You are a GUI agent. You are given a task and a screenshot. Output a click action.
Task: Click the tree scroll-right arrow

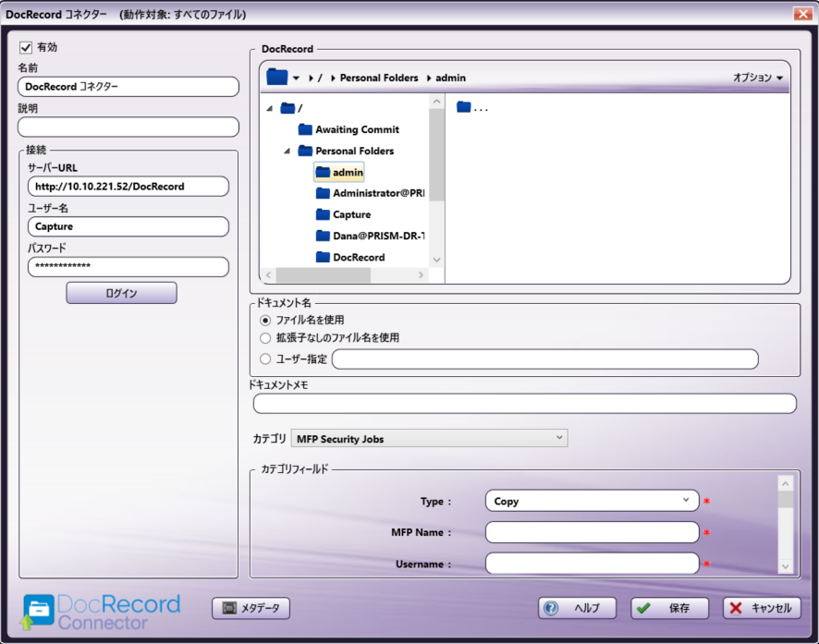pyautogui.click(x=421, y=274)
